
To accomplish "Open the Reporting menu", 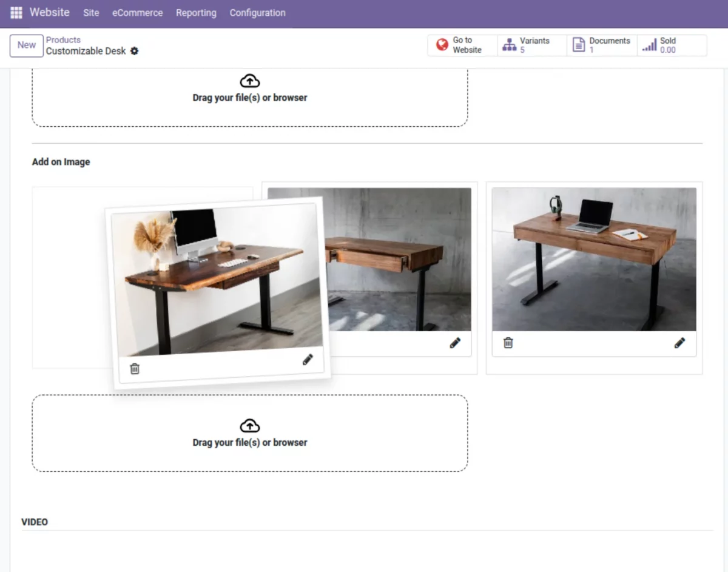I will (x=196, y=13).
